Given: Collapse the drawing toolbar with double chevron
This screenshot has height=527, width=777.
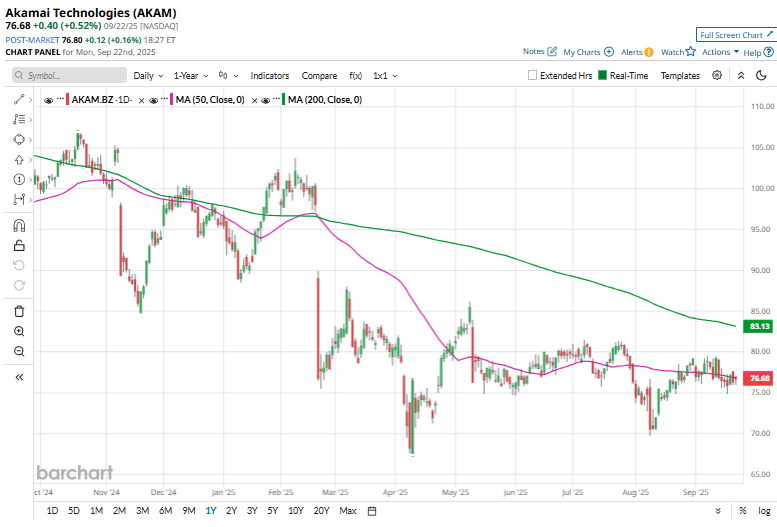Looking at the screenshot, I should click(19, 377).
